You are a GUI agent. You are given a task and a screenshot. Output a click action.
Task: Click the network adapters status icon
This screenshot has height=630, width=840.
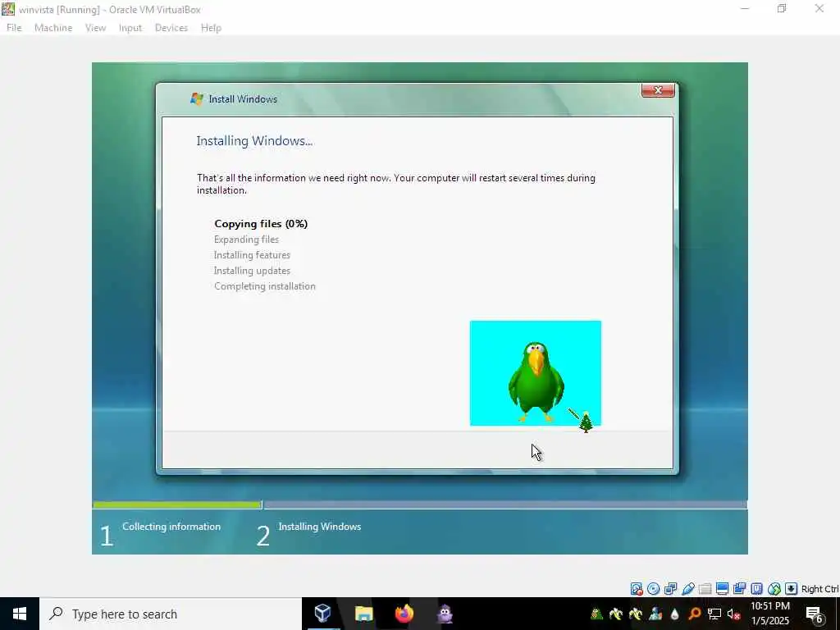[x=671, y=589]
